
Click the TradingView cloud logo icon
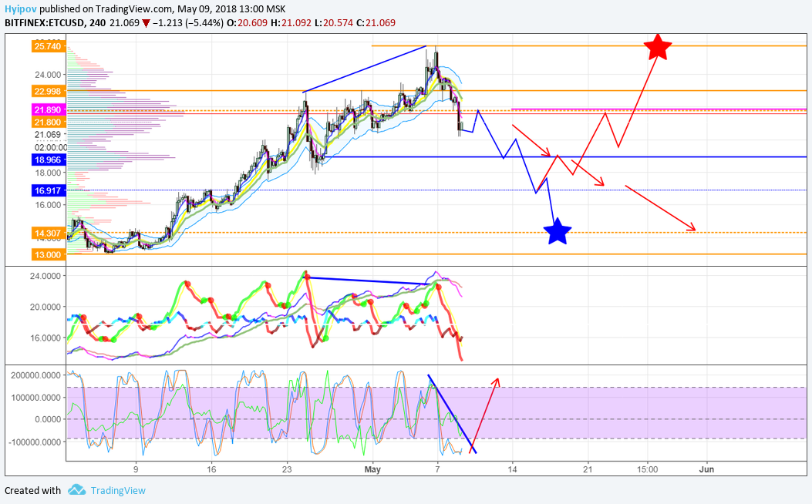pyautogui.click(x=76, y=489)
